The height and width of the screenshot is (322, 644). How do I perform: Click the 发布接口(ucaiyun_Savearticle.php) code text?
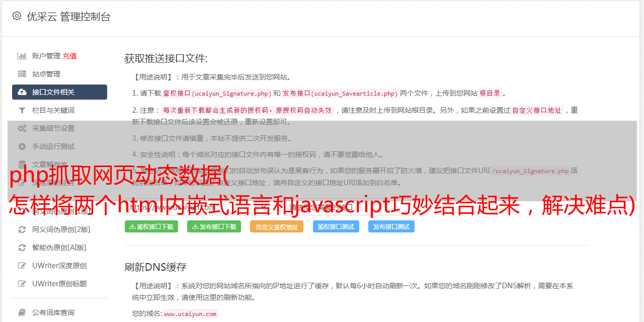coord(340,94)
